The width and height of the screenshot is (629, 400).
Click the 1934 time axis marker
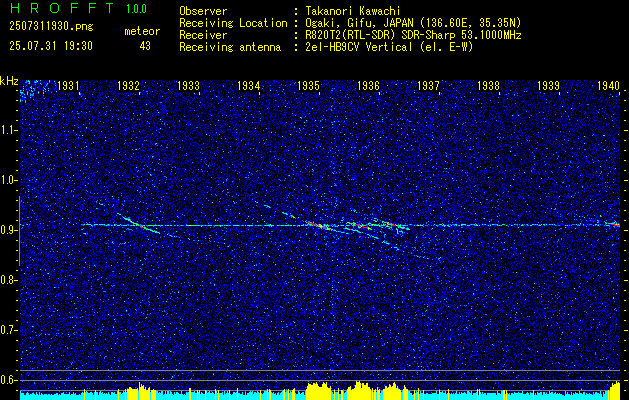[248, 85]
